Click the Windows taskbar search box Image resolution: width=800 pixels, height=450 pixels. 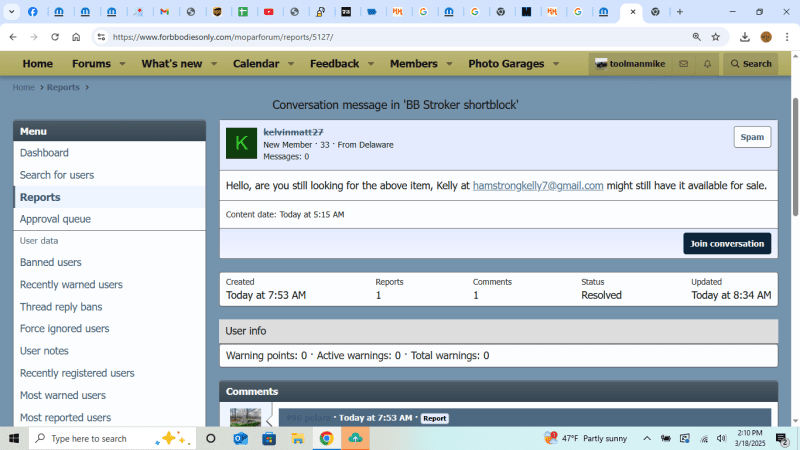pos(112,438)
